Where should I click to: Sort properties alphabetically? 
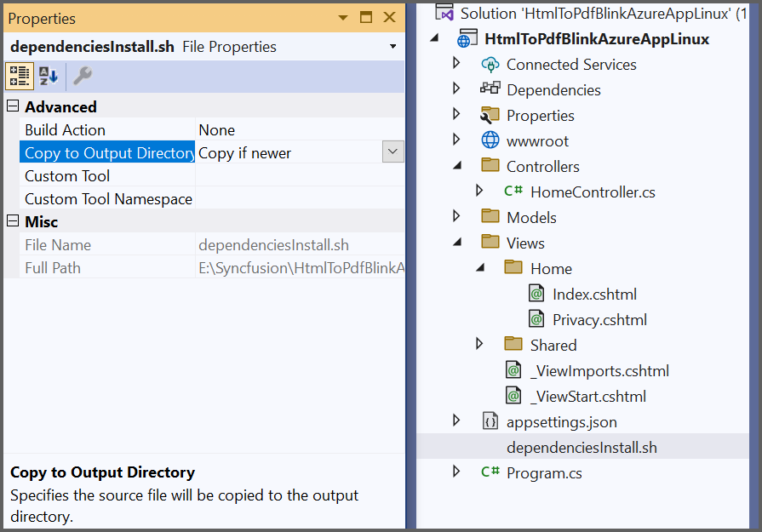(x=48, y=76)
